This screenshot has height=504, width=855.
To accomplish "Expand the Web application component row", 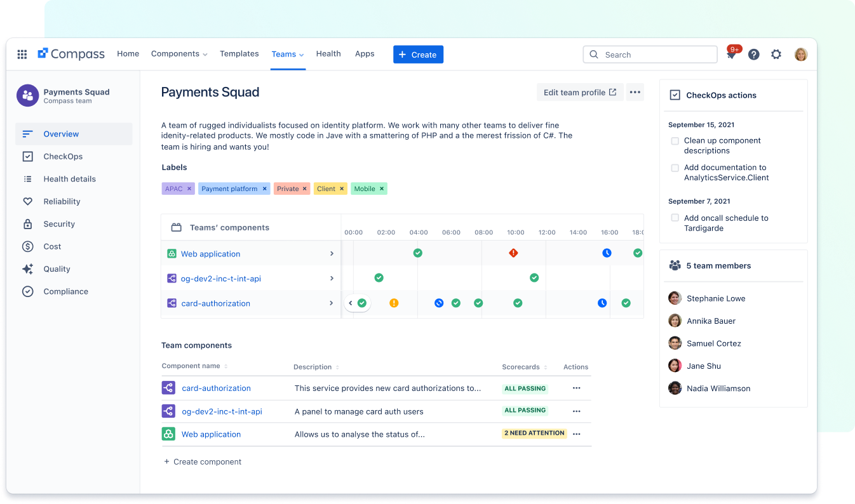I will coord(332,253).
